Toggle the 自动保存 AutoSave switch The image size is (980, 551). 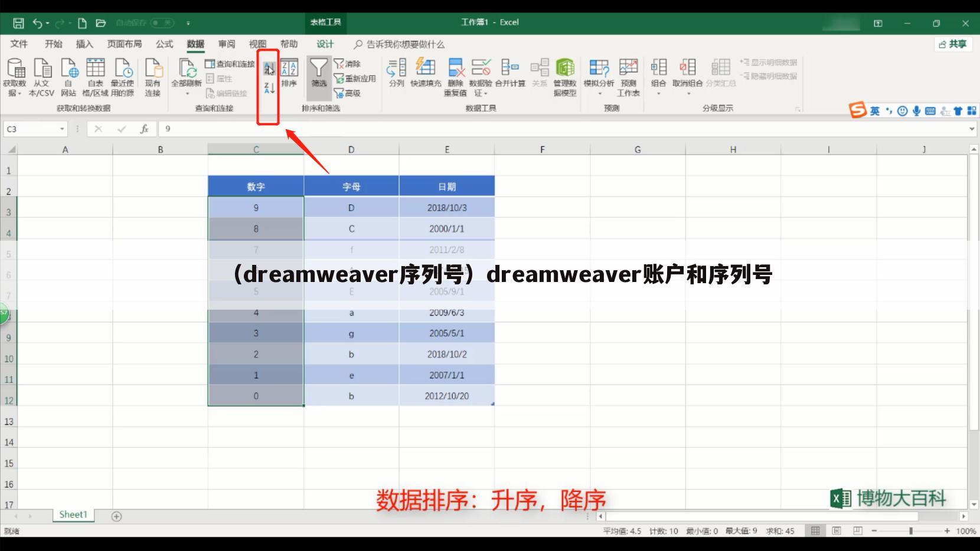(x=162, y=23)
